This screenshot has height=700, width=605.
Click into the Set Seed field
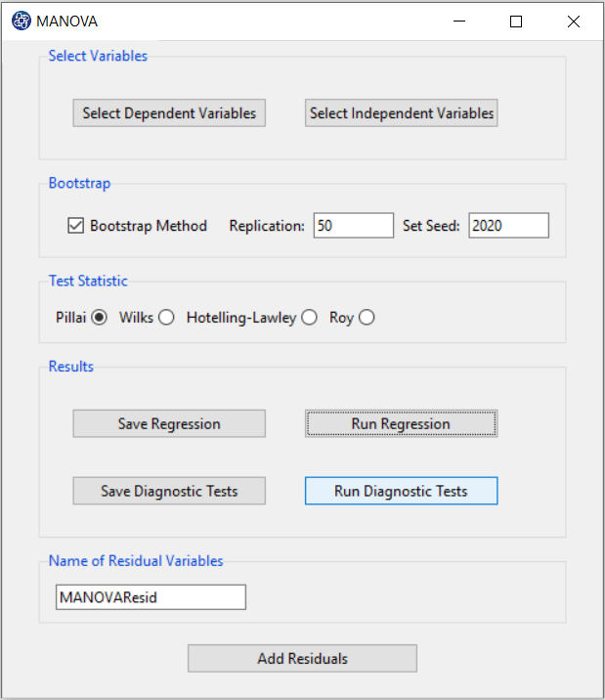[508, 226]
